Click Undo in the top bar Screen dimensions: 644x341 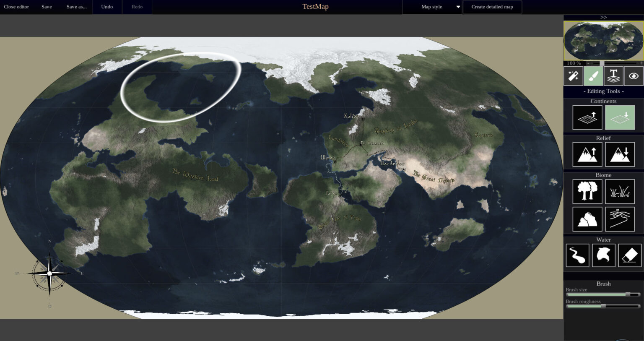[x=107, y=7]
